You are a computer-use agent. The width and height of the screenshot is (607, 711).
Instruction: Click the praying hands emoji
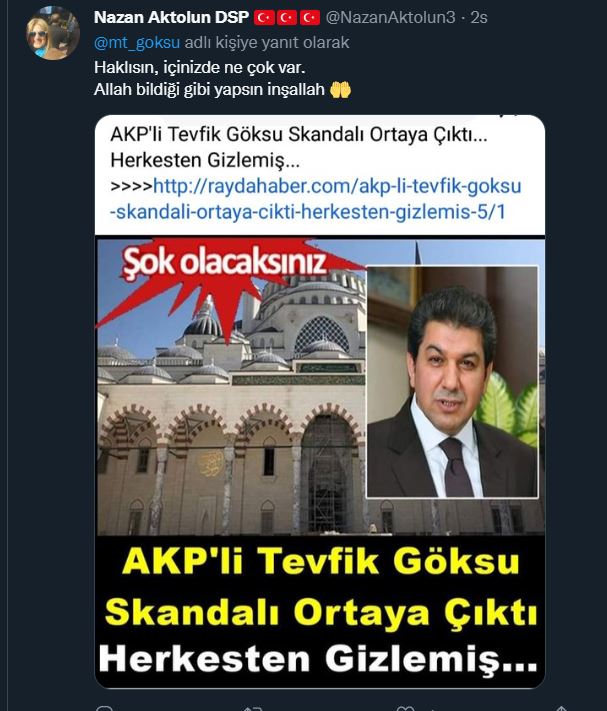point(340,89)
